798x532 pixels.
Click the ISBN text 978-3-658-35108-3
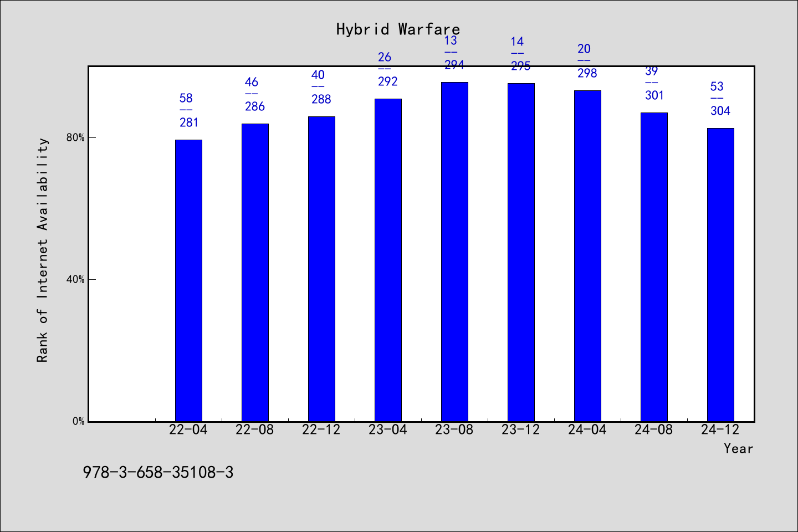pos(158,473)
